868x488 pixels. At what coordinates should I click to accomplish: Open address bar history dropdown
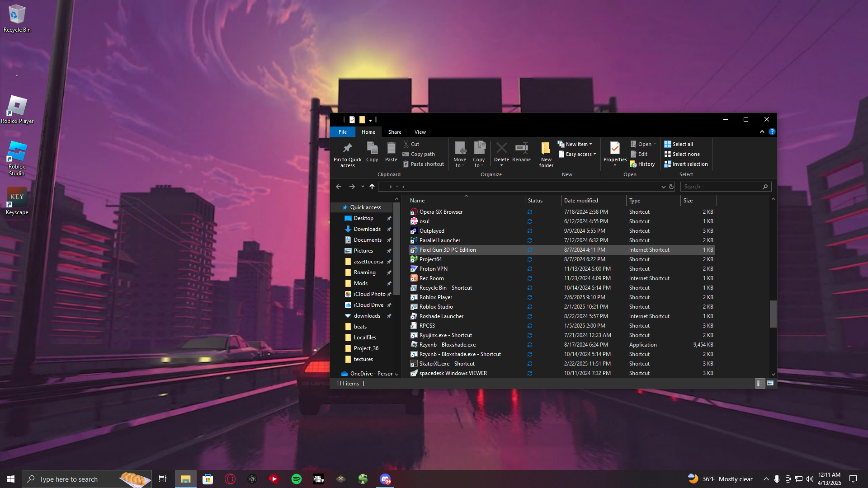(x=663, y=187)
